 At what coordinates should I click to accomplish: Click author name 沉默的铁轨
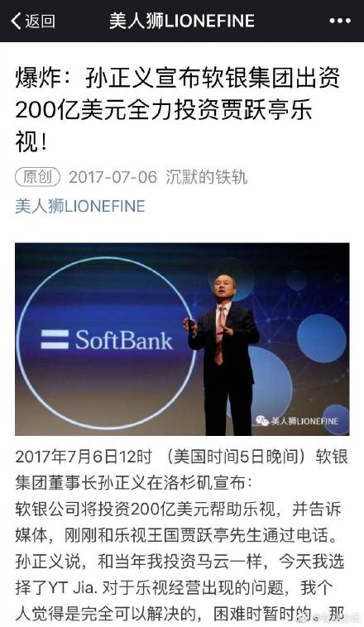(x=206, y=177)
